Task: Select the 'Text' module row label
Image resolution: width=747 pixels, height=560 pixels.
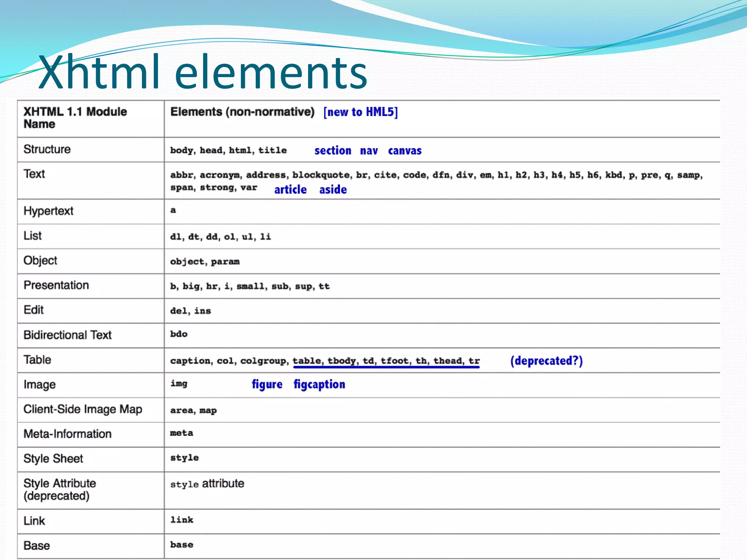Action: (34, 174)
